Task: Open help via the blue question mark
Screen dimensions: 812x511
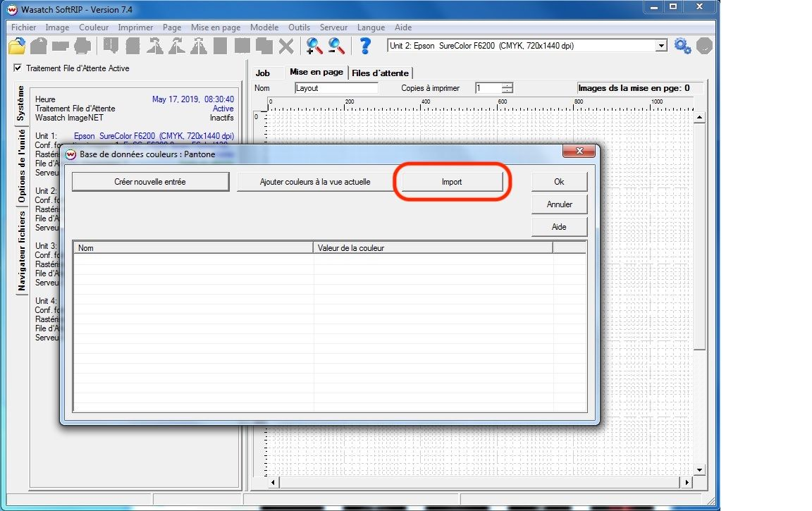Action: 365,46
